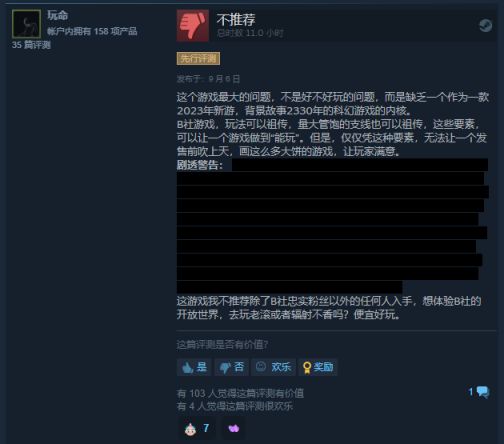The image size is (504, 444).
Task: Click the award icon with count 7
Action: [x=190, y=429]
